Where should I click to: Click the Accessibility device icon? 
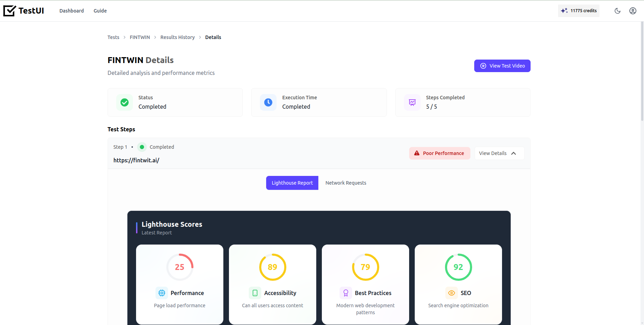(255, 293)
